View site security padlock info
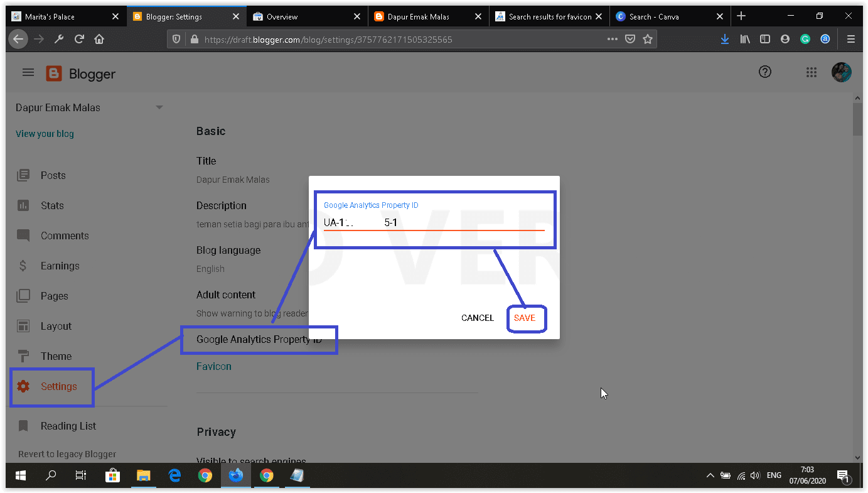This screenshot has height=493, width=868. pyautogui.click(x=194, y=39)
